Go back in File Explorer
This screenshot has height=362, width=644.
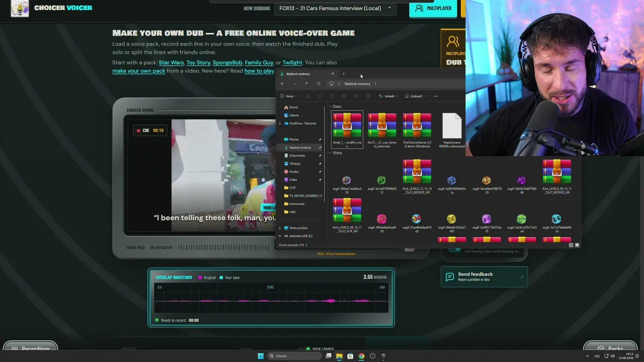282,83
